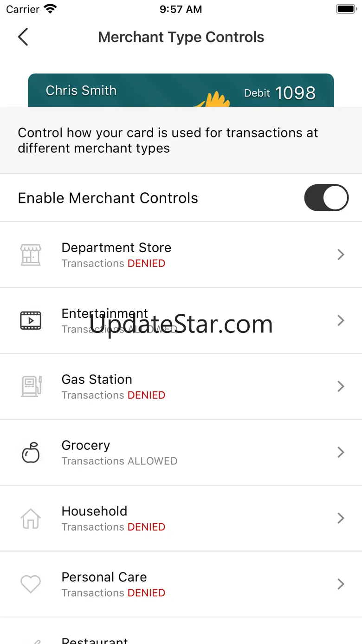The image size is (362, 644).
Task: Disable the Enable Merchant Controls switch
Action: click(x=326, y=198)
